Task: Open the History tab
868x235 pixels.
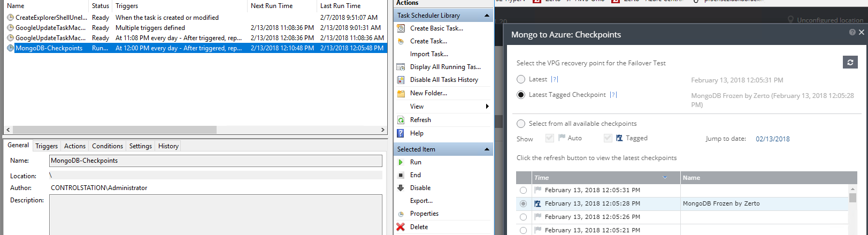Action: 168,146
